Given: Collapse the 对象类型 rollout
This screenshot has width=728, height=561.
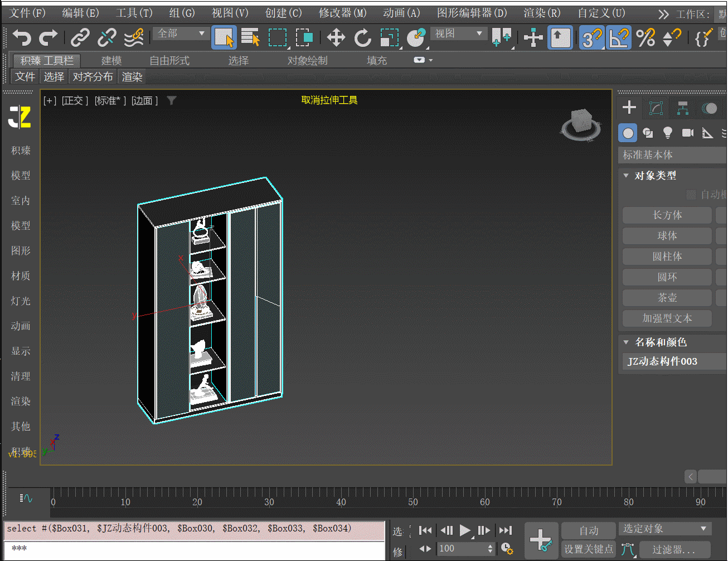Looking at the screenshot, I should (626, 176).
